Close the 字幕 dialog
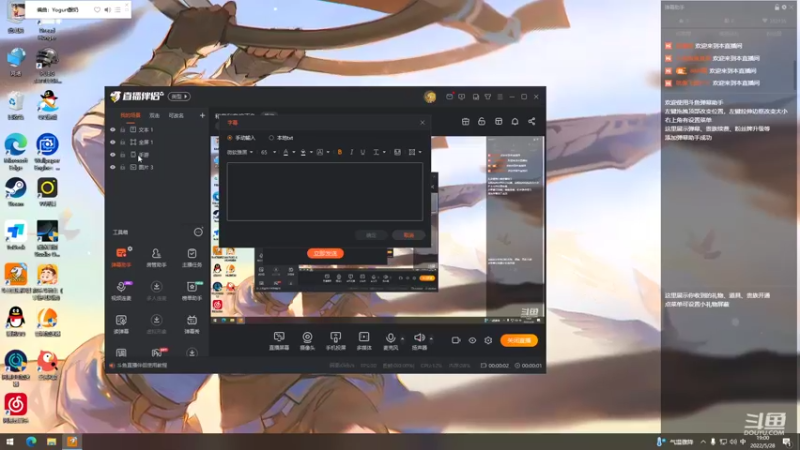 point(422,122)
